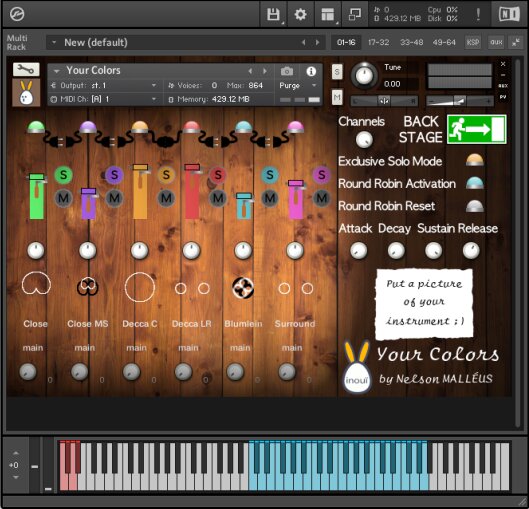Toggle Round Robin Activation light
Screen dimensions: 529x509
click(475, 183)
